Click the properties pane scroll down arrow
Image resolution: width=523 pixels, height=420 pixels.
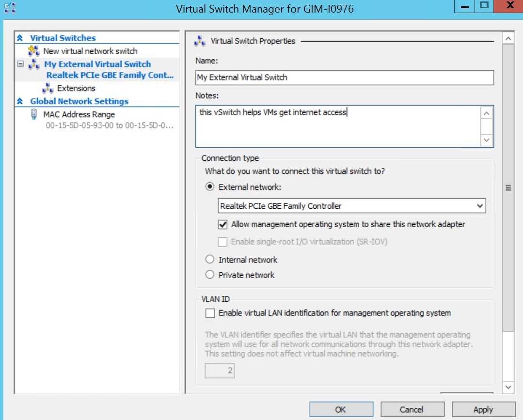(508, 387)
